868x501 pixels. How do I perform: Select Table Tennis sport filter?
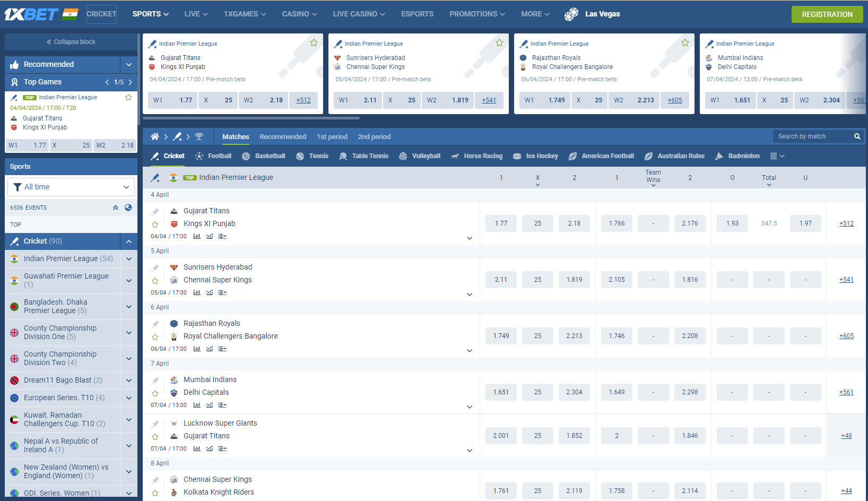coord(364,156)
